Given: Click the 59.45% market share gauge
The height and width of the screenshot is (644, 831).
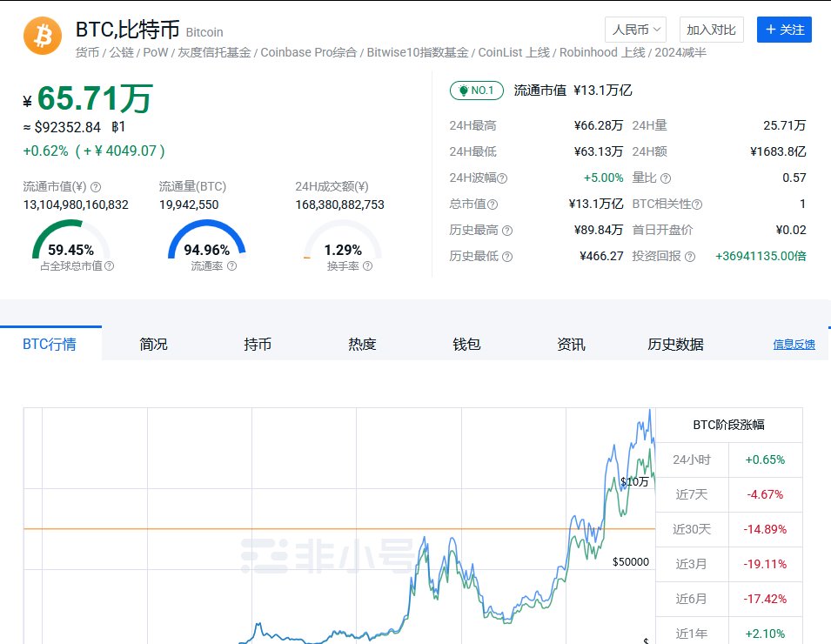Looking at the screenshot, I should (x=71, y=241).
